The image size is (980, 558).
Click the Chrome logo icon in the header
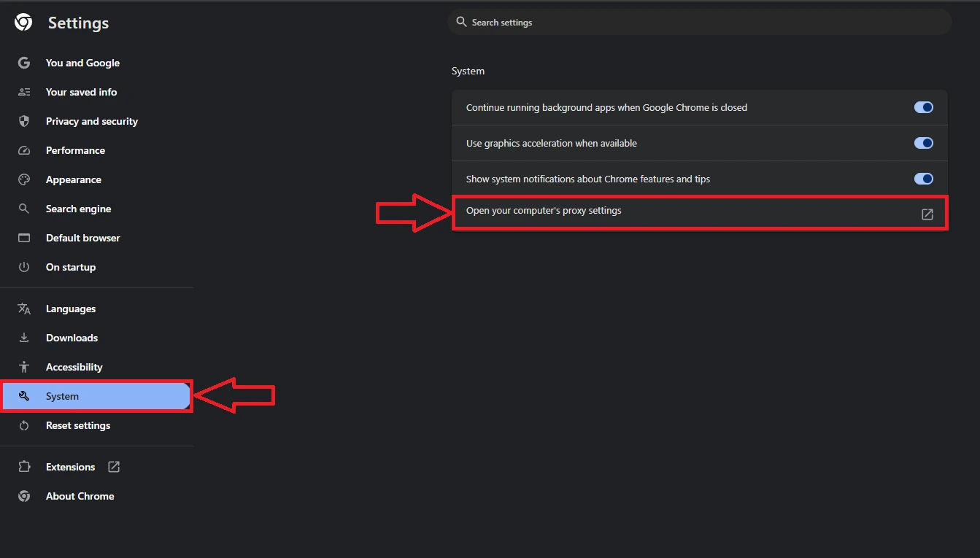pos(23,22)
